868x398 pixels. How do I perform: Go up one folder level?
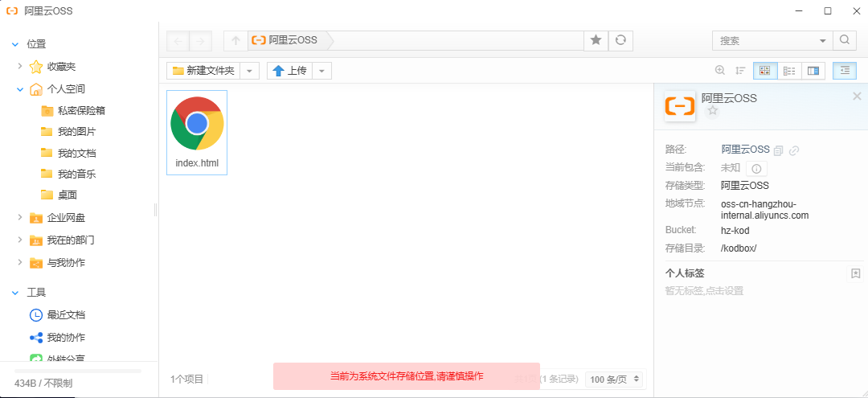coord(235,40)
